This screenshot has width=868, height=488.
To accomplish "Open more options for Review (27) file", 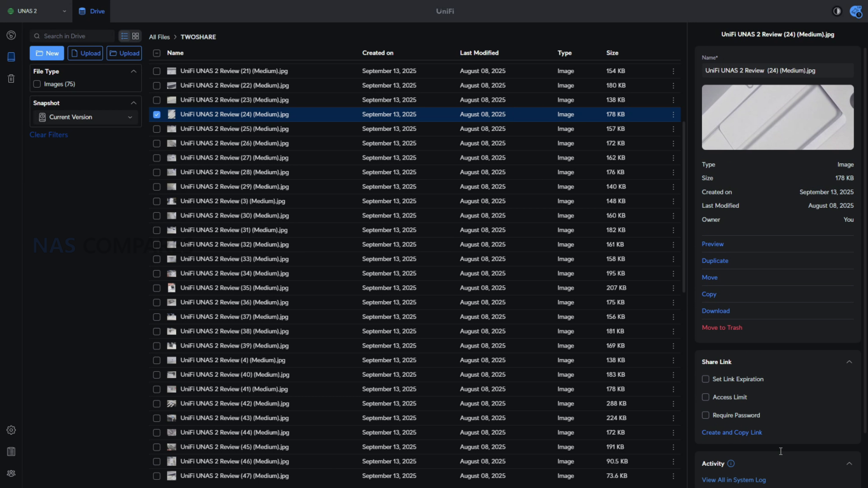I will click(x=673, y=158).
